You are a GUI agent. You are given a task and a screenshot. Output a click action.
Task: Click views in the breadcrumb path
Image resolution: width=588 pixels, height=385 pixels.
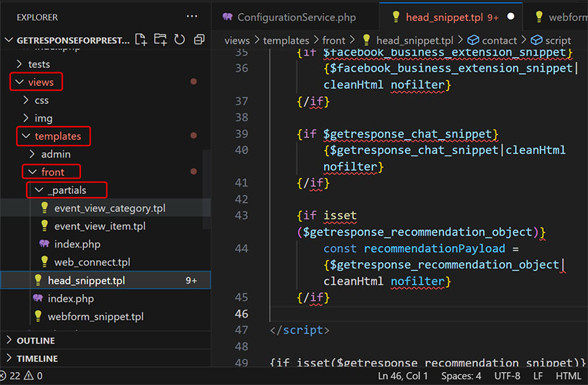(237, 40)
